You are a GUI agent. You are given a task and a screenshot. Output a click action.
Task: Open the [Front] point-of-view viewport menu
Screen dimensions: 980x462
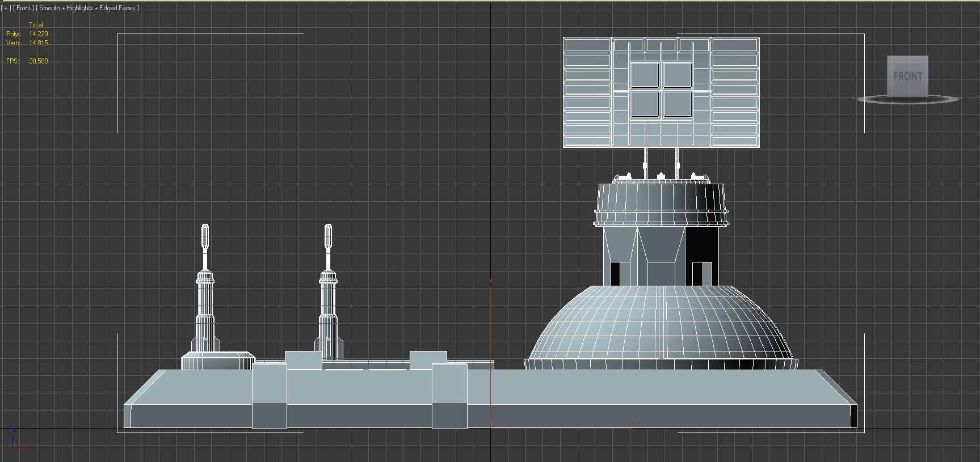pos(23,8)
